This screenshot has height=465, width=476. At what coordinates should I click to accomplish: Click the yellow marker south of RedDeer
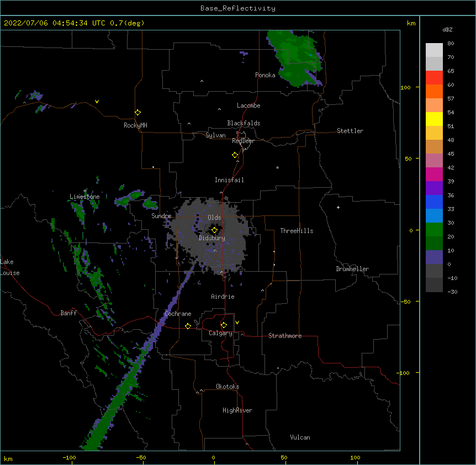(235, 155)
